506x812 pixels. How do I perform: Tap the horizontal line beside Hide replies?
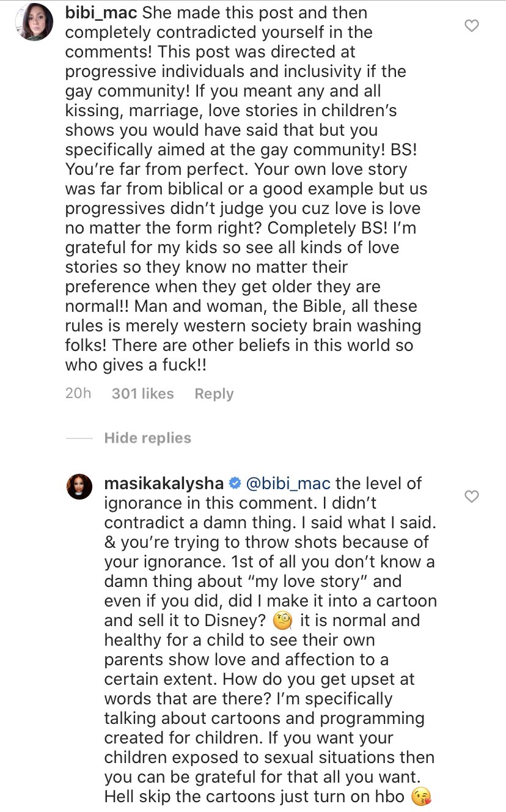click(x=79, y=438)
